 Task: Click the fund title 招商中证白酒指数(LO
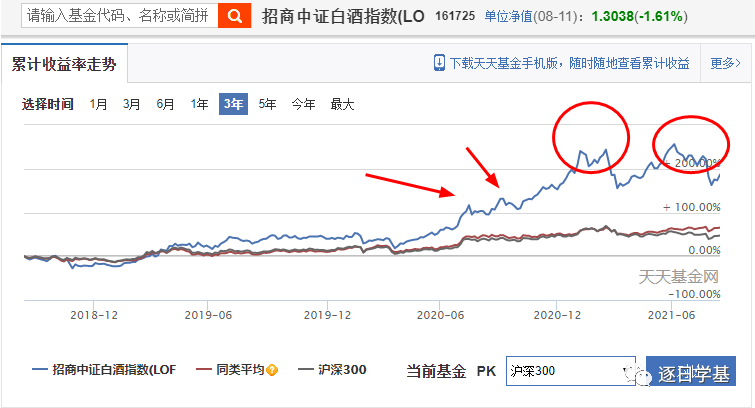click(x=343, y=16)
